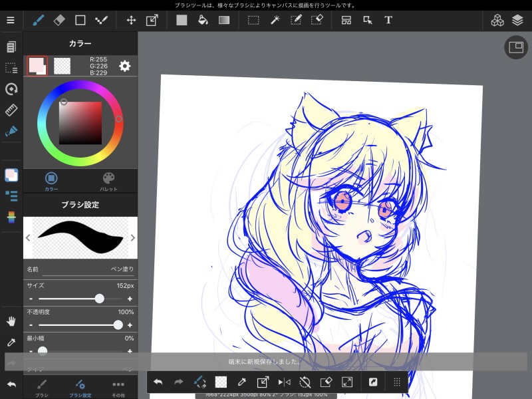Show next brush with right chevron
Image resolution: width=532 pixels, height=399 pixels.
(132, 238)
